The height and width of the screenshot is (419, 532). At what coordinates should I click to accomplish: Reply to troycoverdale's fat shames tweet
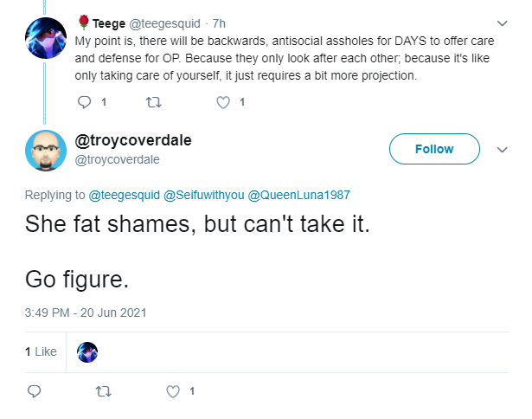34,391
